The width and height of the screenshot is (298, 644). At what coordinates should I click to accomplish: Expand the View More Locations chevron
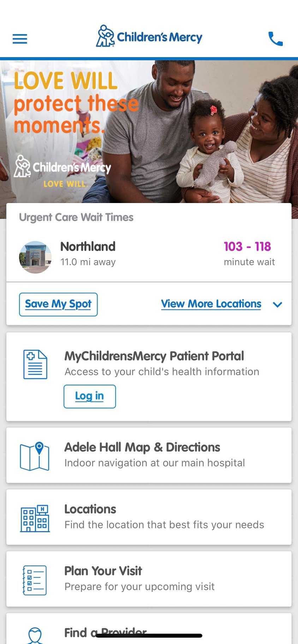click(278, 305)
